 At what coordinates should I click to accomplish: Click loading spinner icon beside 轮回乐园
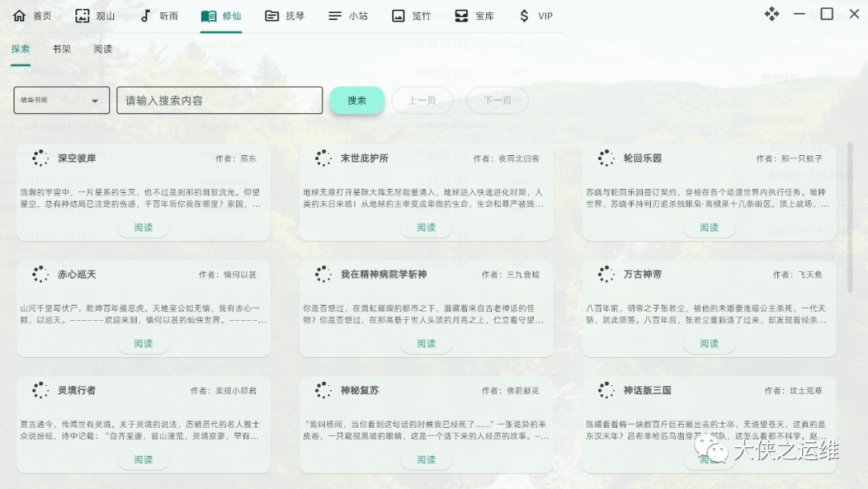(606, 158)
